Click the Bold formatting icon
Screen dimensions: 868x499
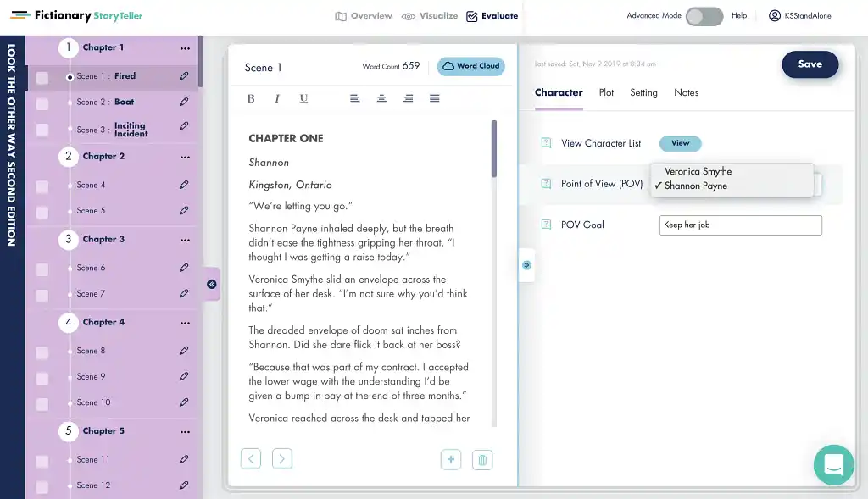click(251, 99)
